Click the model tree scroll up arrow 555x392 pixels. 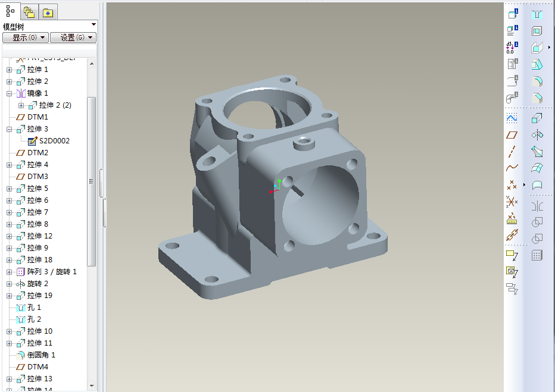pos(92,64)
